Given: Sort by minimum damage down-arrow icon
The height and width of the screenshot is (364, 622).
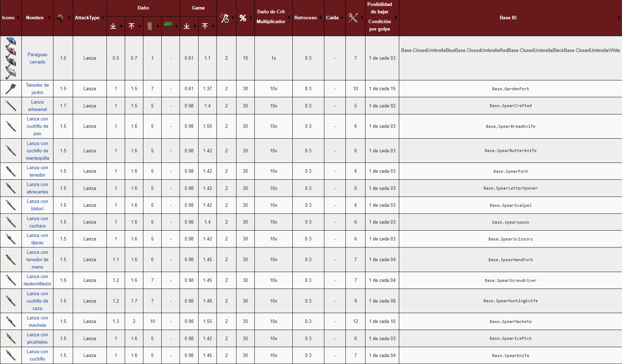Looking at the screenshot, I should [113, 26].
